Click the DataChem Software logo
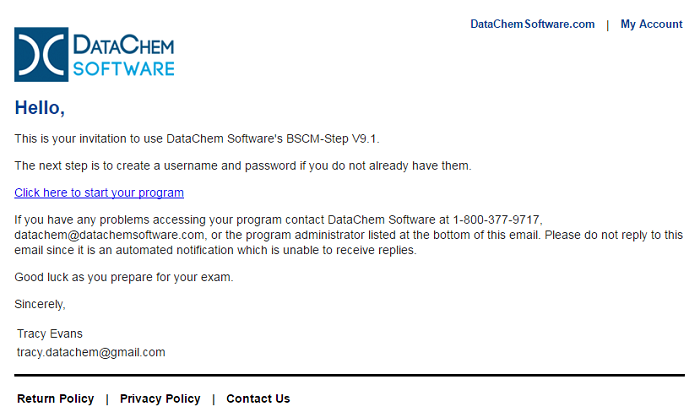 click(x=94, y=54)
